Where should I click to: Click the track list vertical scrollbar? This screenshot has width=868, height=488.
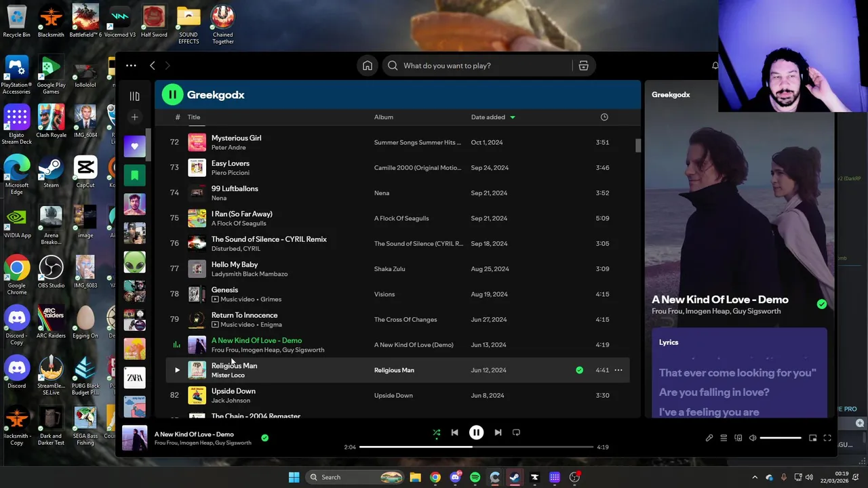coord(637,146)
